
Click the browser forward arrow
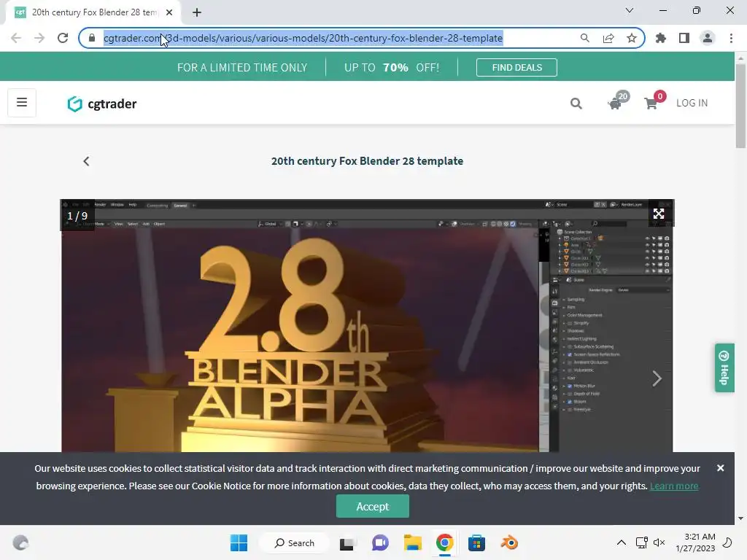[x=39, y=38]
